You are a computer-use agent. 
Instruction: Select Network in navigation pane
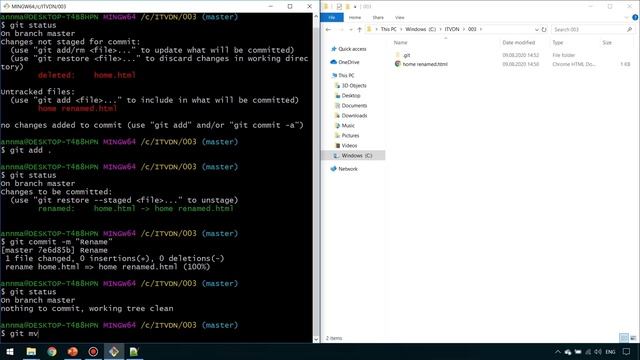tap(348, 169)
